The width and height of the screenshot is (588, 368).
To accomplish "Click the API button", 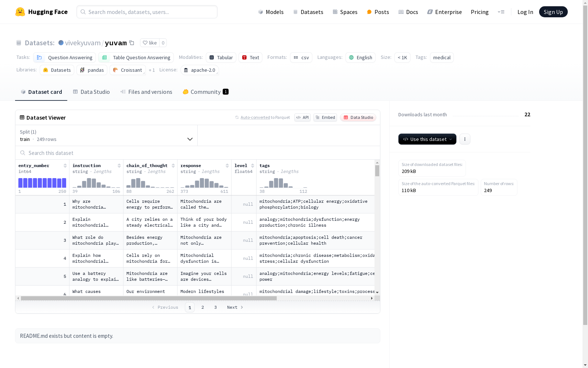I will pyautogui.click(x=302, y=117).
